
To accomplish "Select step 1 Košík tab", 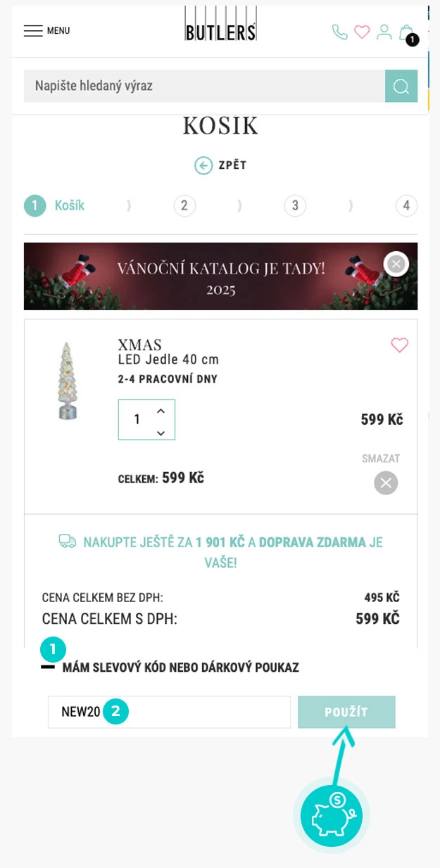I will pyautogui.click(x=55, y=205).
